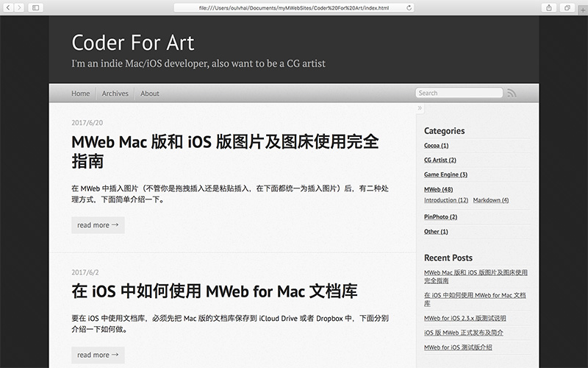Open recent post MWeb for iOS 测试版介绍
The image size is (588, 368).
(458, 347)
